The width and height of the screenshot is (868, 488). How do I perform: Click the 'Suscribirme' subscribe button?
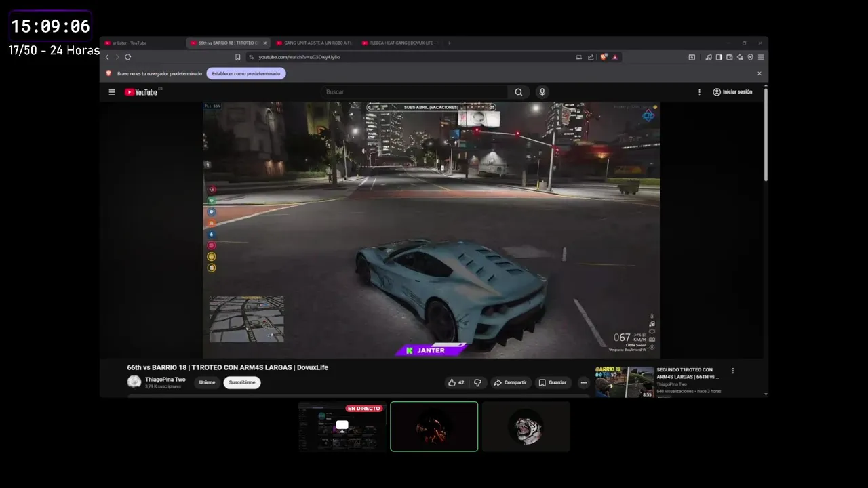[x=242, y=382]
